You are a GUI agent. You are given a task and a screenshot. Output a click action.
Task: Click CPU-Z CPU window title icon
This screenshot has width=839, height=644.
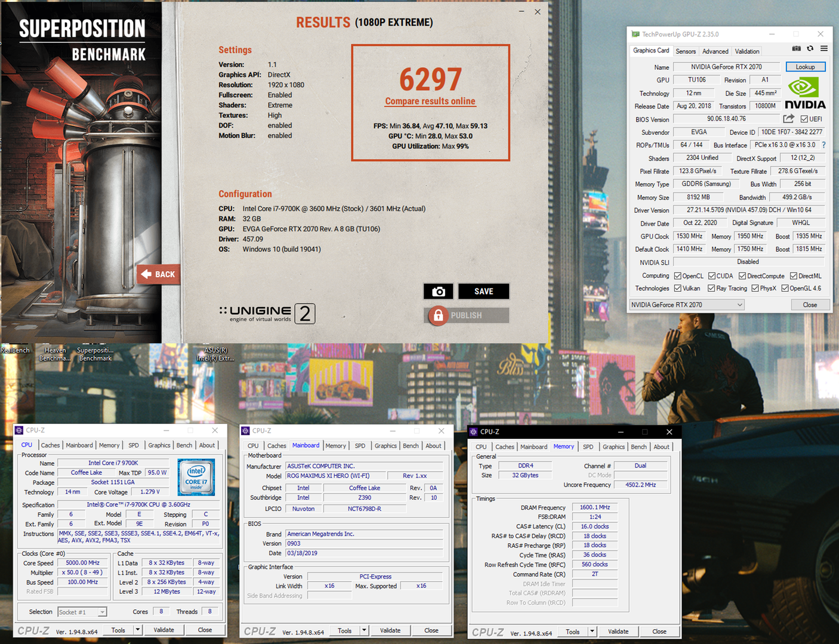point(19,430)
